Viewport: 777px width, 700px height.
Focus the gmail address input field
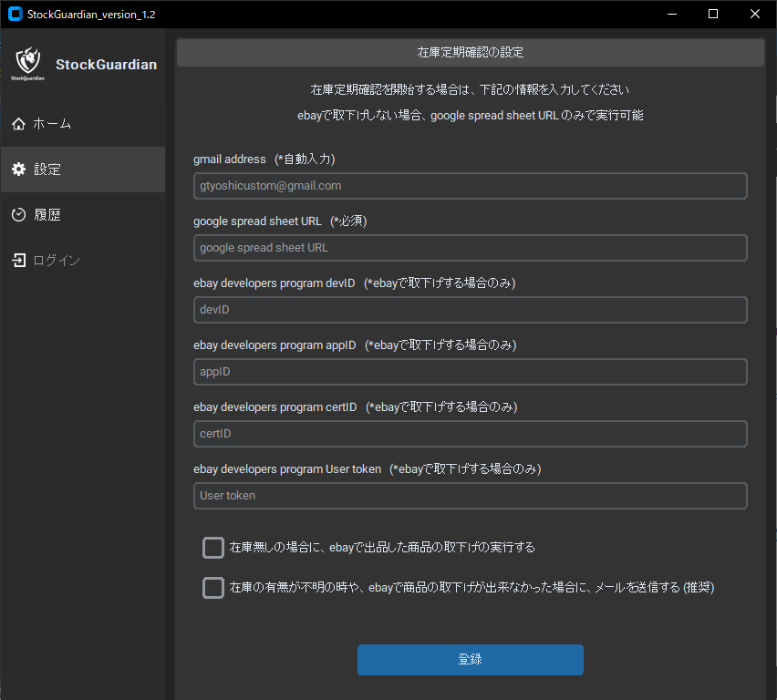(x=471, y=186)
